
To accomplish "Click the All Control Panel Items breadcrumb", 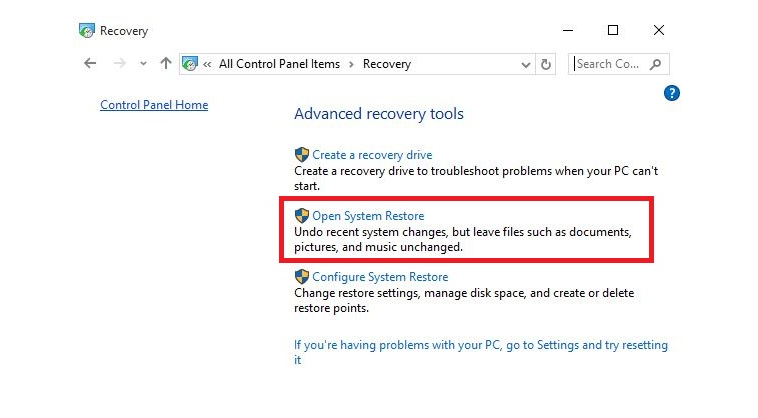I will (279, 64).
